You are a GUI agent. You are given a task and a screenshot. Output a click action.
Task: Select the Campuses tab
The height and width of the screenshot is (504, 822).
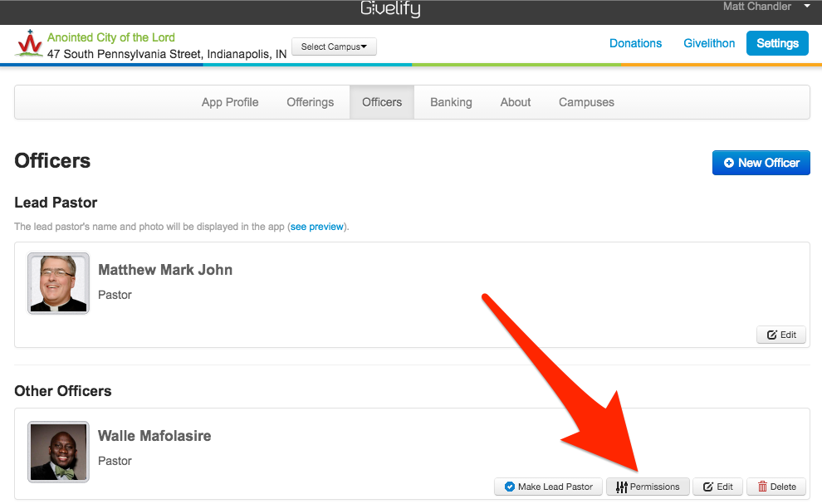(x=586, y=102)
